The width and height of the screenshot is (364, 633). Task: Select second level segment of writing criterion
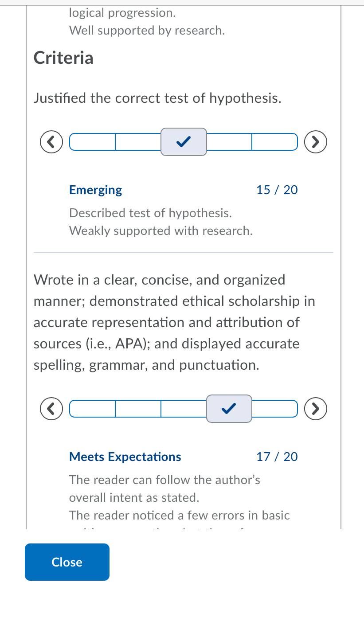[138, 409]
